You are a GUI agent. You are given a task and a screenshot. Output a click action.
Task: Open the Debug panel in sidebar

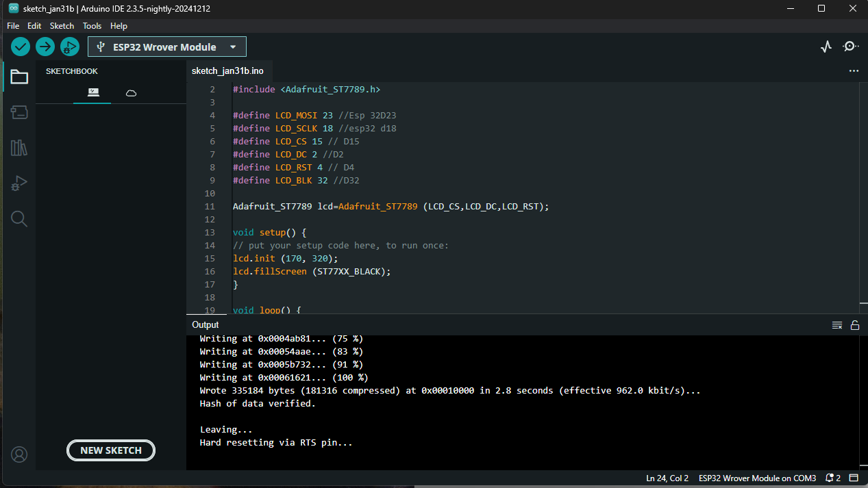(x=19, y=183)
